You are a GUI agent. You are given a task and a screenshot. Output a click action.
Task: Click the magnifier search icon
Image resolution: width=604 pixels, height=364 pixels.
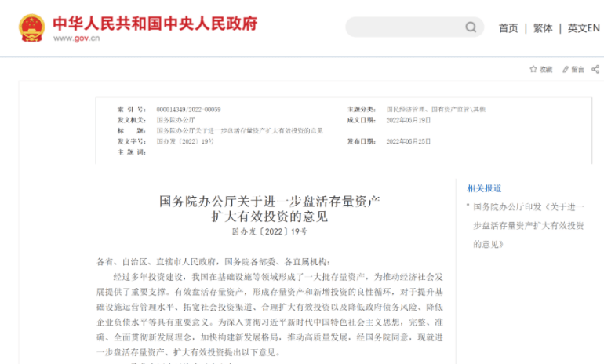(x=471, y=27)
